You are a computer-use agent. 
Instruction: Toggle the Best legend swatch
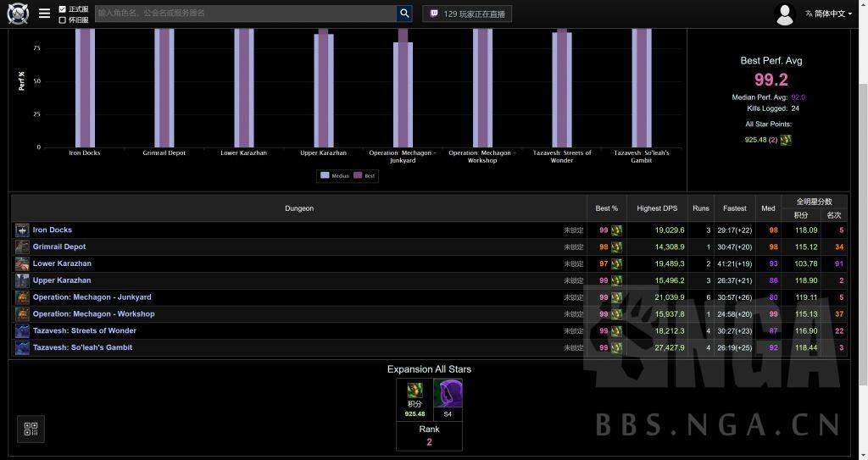(x=358, y=175)
